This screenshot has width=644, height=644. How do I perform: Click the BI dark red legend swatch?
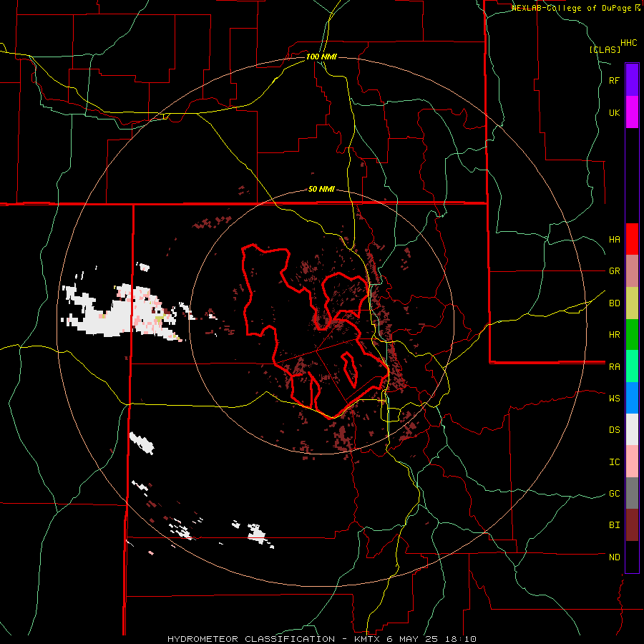632,525
